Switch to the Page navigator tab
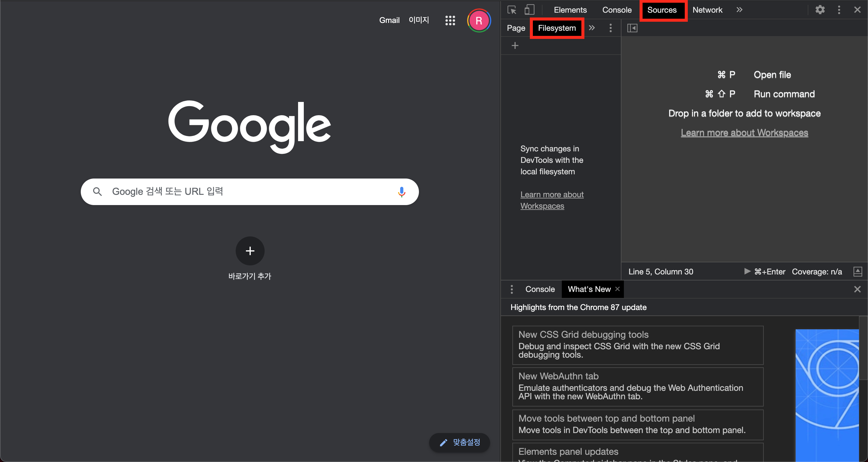Viewport: 868px width, 462px height. (516, 28)
